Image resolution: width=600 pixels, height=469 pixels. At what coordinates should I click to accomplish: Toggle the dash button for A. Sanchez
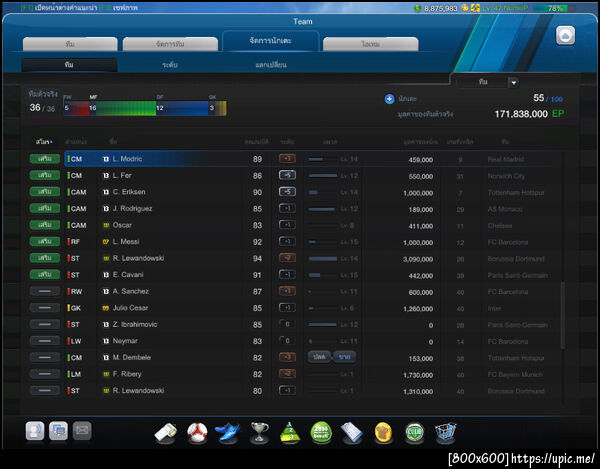(45, 291)
